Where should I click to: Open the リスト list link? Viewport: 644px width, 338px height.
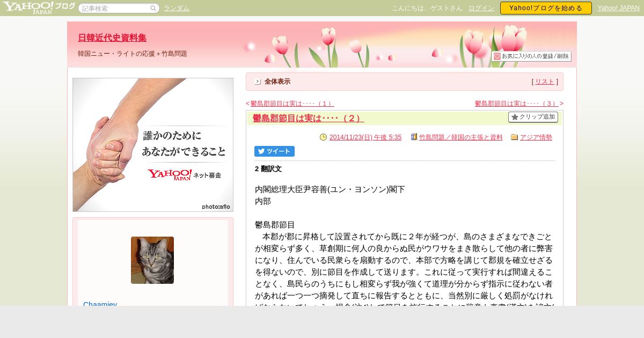click(x=545, y=82)
